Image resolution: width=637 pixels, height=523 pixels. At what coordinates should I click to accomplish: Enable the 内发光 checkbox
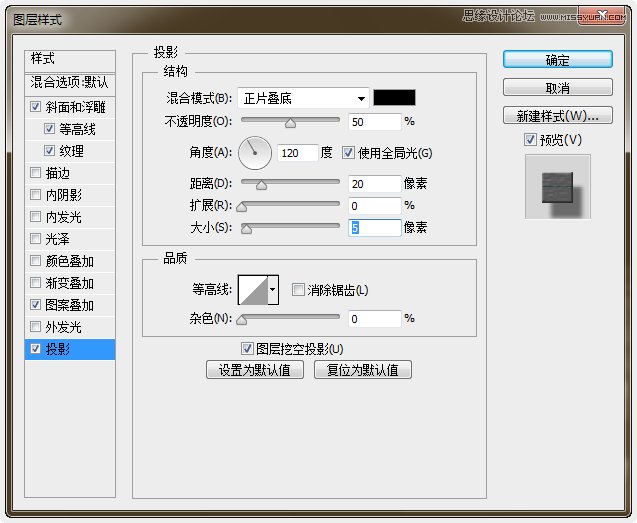(36, 217)
